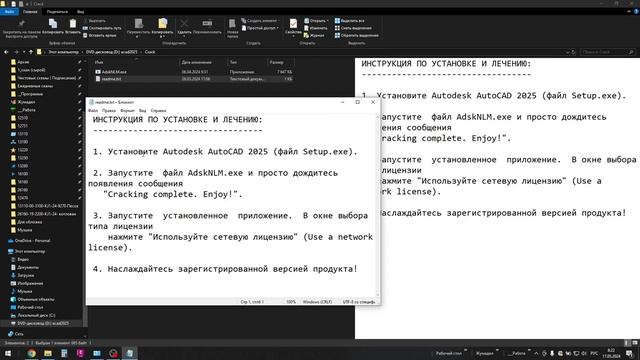The height and width of the screenshot is (360, 640).
Task: Open the address bar history dropdown
Action: 567,52
